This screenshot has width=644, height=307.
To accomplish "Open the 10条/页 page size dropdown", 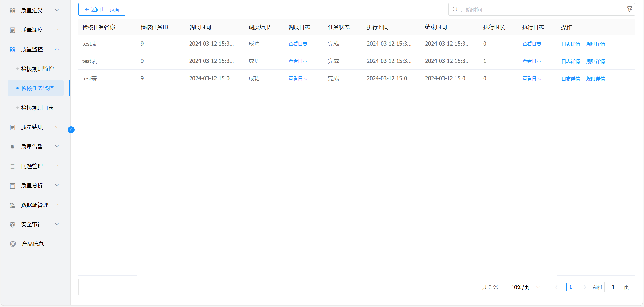I will [523, 287].
